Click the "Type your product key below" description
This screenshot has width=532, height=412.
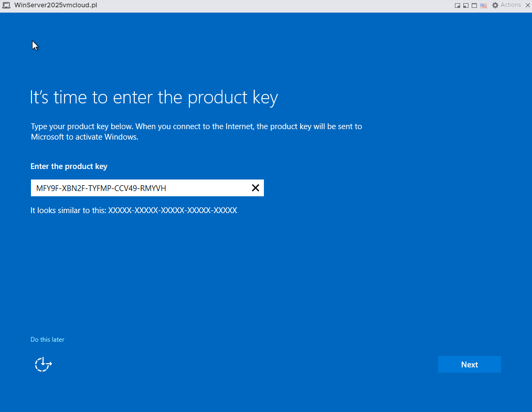coord(196,132)
